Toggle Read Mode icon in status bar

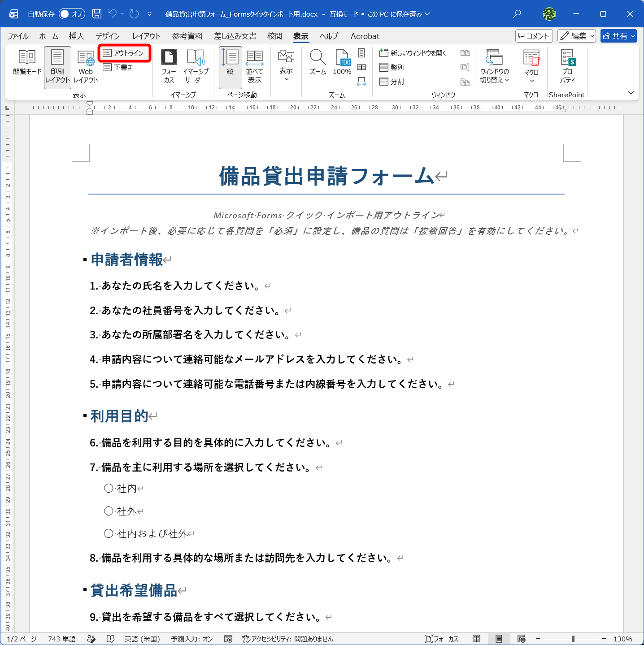pos(476,639)
